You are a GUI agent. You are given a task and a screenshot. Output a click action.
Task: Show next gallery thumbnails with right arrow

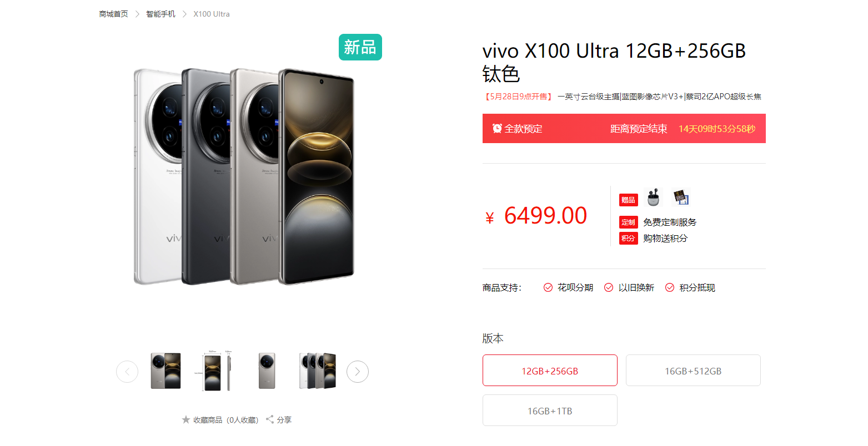pyautogui.click(x=358, y=372)
